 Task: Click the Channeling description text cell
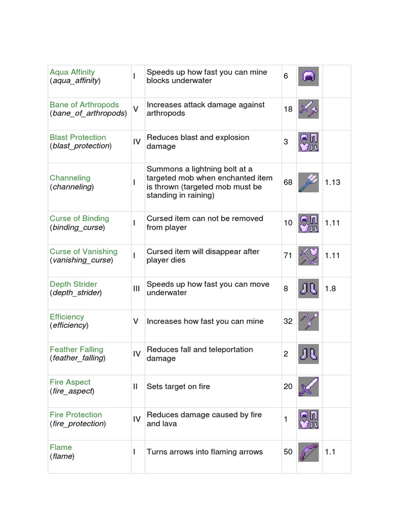210,182
